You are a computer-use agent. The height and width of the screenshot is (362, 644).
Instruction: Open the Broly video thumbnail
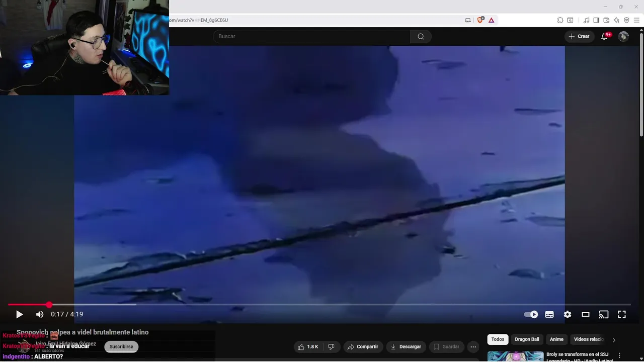pos(515,356)
